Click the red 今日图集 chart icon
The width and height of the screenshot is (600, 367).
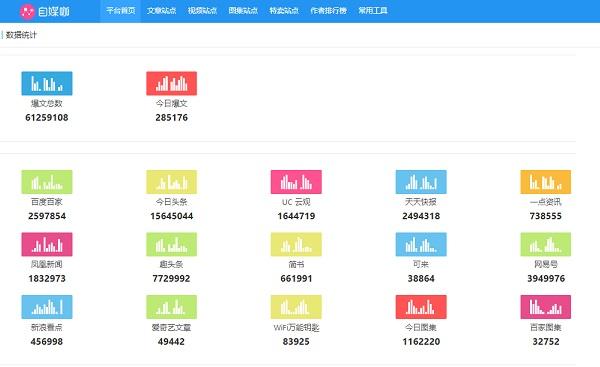pyautogui.click(x=421, y=307)
